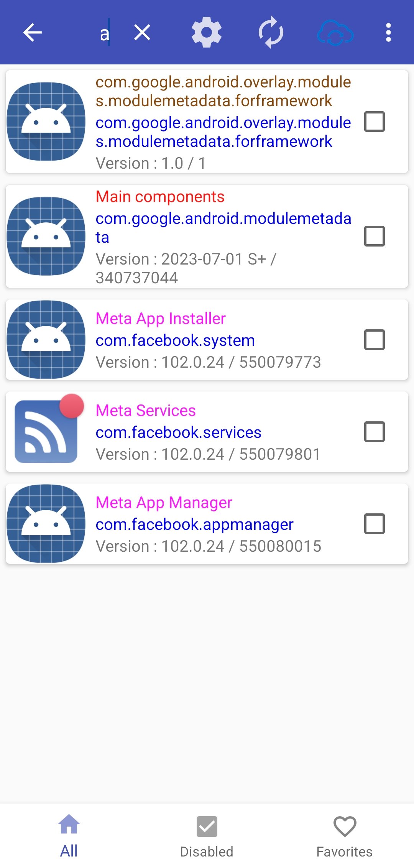The width and height of the screenshot is (414, 868).
Task: Clear the search text with X icon
Action: click(142, 32)
